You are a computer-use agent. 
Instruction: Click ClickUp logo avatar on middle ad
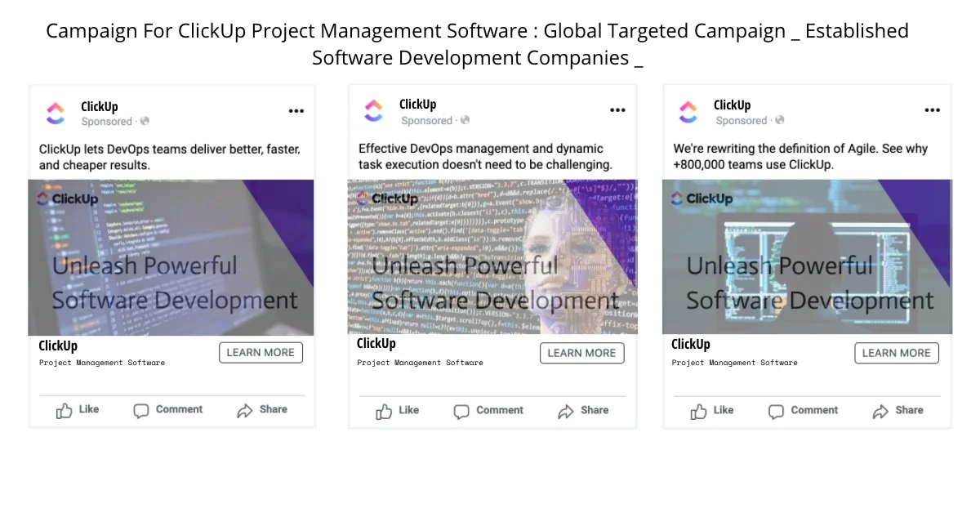pos(373,110)
